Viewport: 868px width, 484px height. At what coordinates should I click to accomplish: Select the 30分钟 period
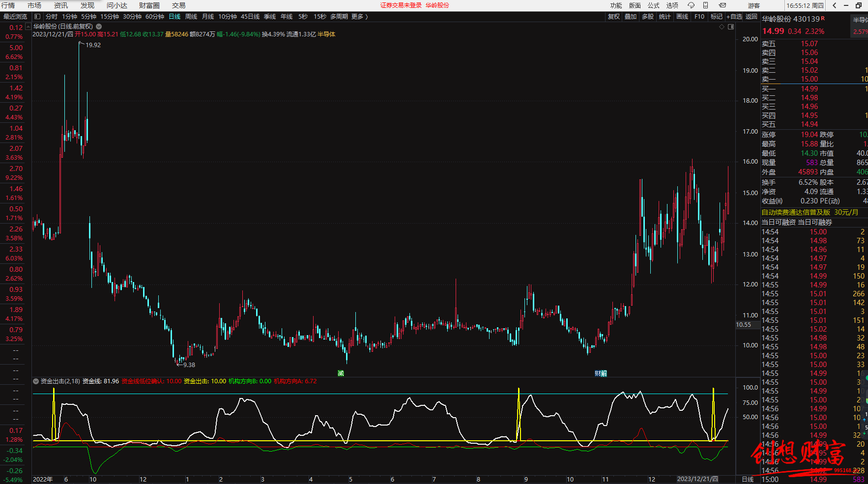click(132, 17)
